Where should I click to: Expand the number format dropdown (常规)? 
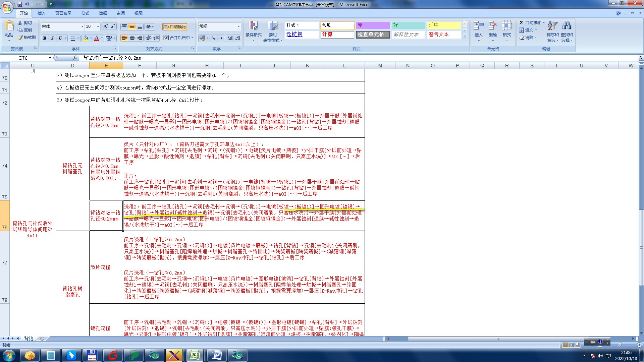click(x=238, y=26)
